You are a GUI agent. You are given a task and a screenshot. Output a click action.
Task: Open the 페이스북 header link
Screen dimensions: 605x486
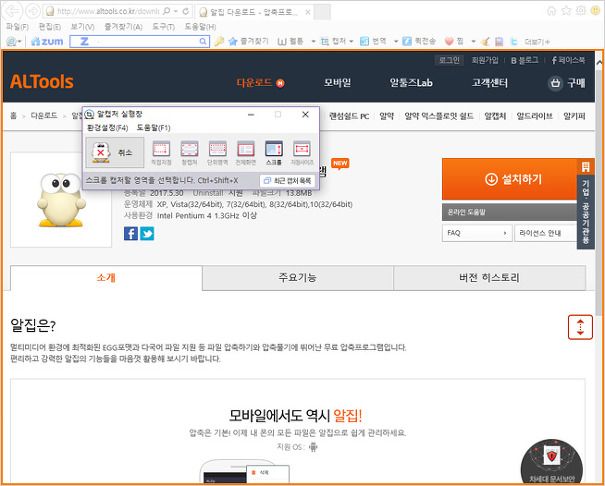(x=568, y=60)
